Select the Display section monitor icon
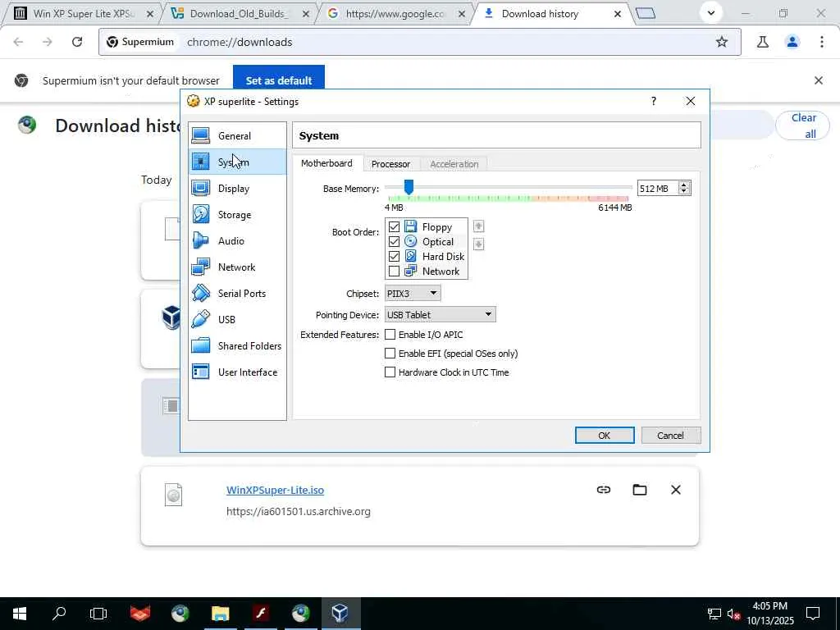 point(200,188)
